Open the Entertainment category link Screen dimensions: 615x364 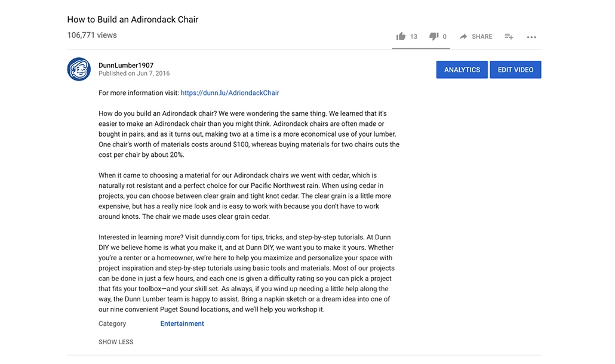[182, 323]
